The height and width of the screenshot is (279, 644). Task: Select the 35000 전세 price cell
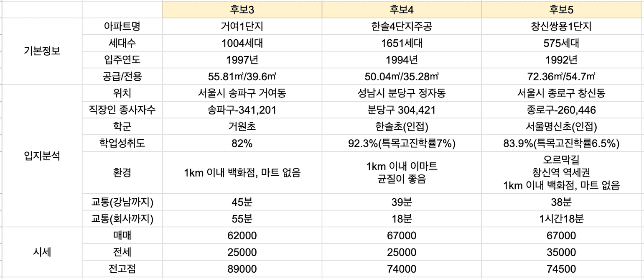pyautogui.click(x=561, y=252)
